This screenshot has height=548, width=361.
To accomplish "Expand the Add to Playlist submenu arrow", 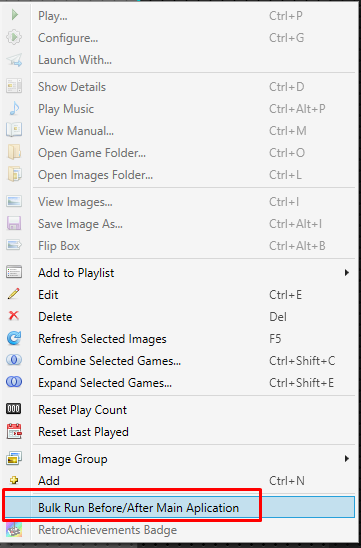I will tap(346, 273).
